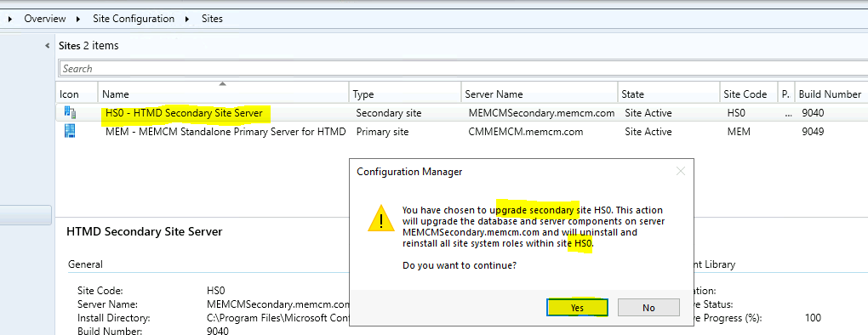Click Site Active state for MEM row

pos(648,132)
